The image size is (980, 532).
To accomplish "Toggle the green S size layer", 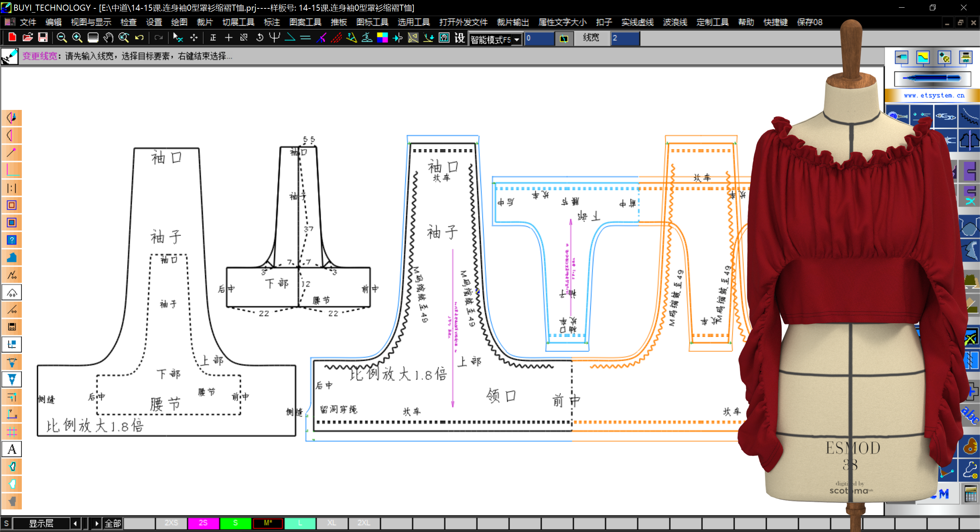I will pos(235,523).
